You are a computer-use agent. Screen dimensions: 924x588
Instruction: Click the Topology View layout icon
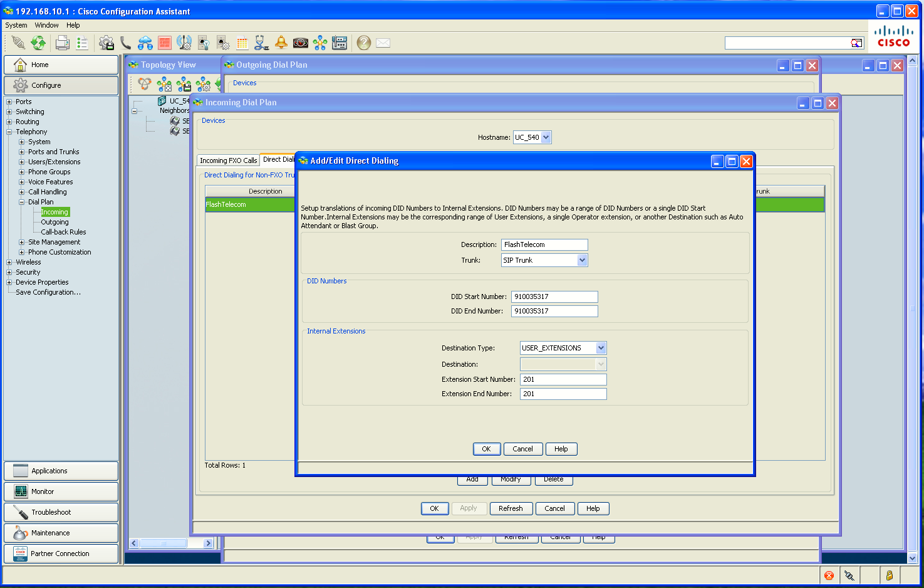145,83
